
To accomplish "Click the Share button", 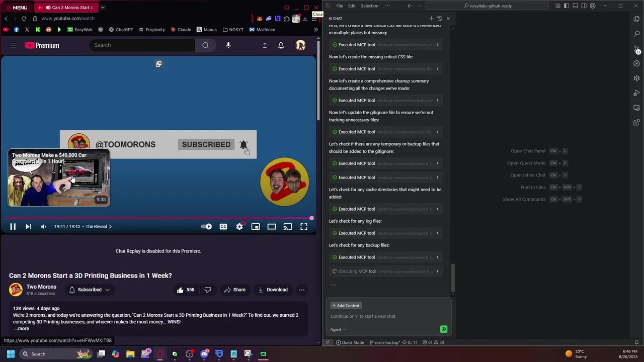I will coord(235,290).
